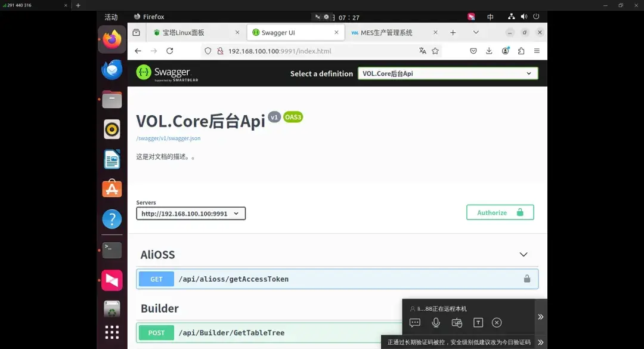This screenshot has width=644, height=349.
Task: End remote session via X icon
Action: point(497,322)
